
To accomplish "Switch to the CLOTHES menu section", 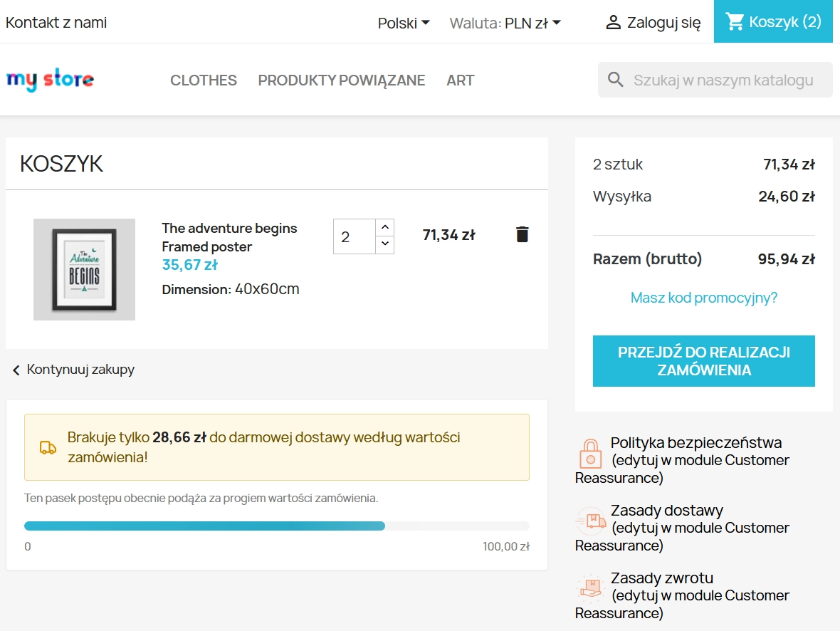I will point(203,80).
